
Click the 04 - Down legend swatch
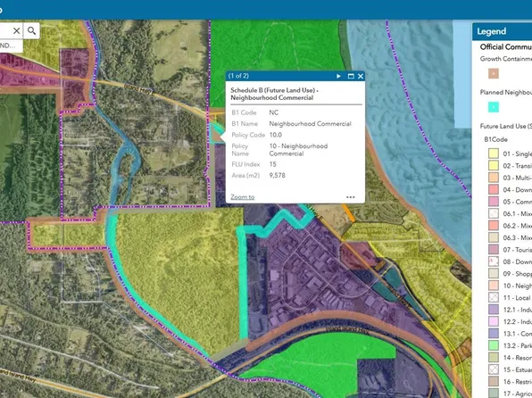pyautogui.click(x=494, y=189)
